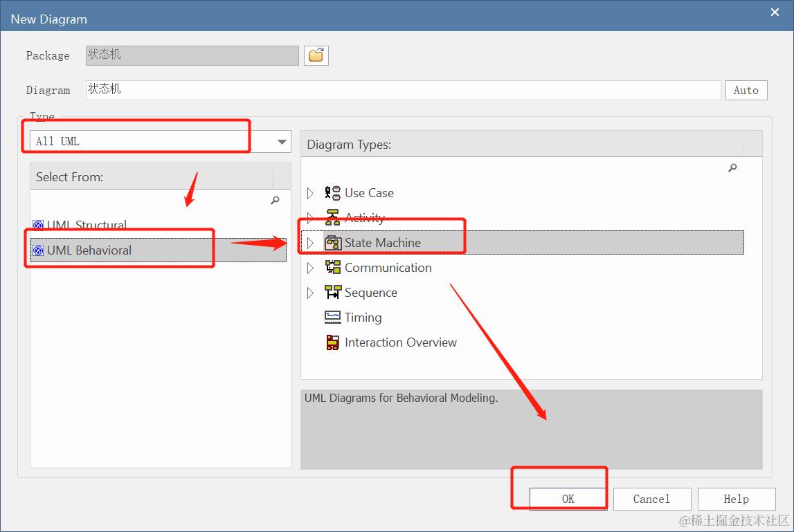Click the Package name field
Image resolution: width=794 pixels, height=532 pixels.
tap(192, 55)
